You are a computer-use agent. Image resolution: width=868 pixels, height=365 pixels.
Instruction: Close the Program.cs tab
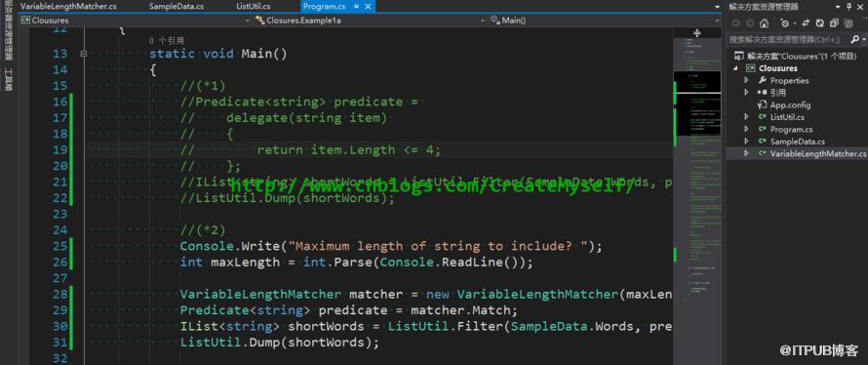pos(368,6)
